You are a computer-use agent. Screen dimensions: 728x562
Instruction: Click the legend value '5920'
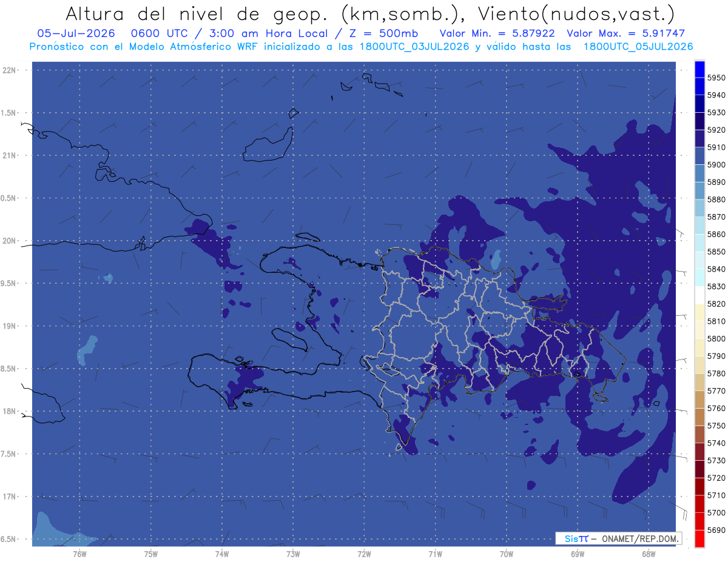(716, 130)
